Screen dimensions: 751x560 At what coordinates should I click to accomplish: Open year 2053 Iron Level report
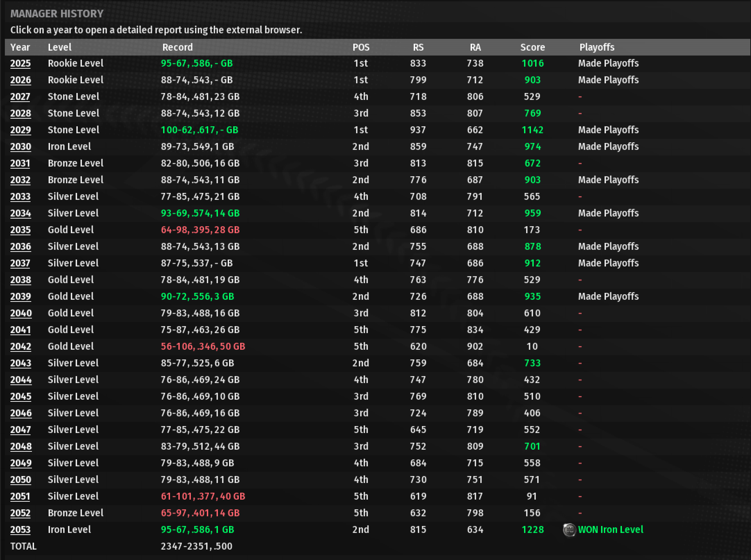pos(20,530)
